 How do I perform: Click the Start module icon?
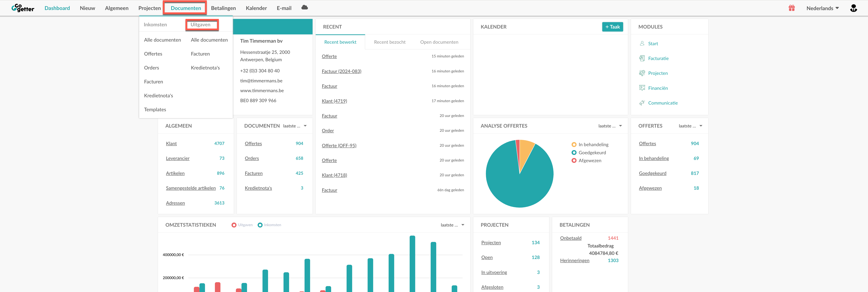coord(642,44)
